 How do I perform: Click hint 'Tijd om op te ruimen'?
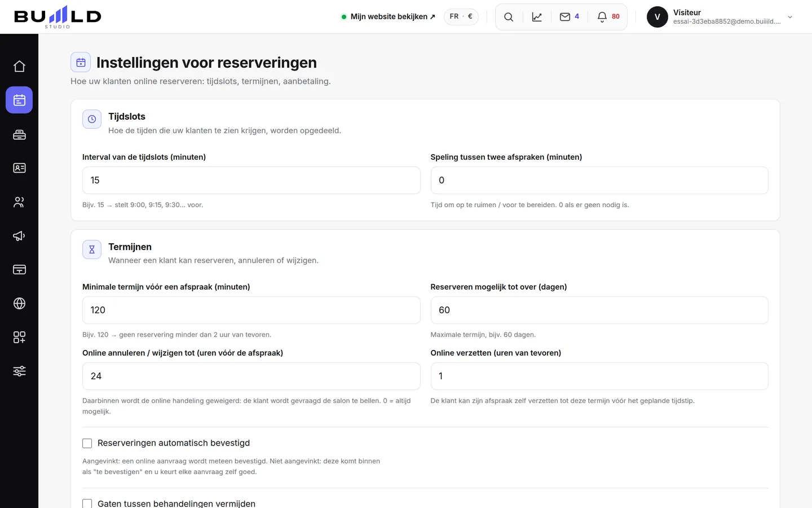point(529,205)
